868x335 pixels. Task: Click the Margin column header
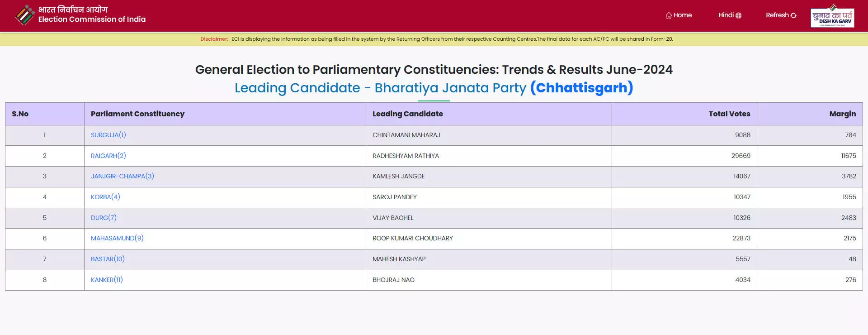(x=842, y=114)
